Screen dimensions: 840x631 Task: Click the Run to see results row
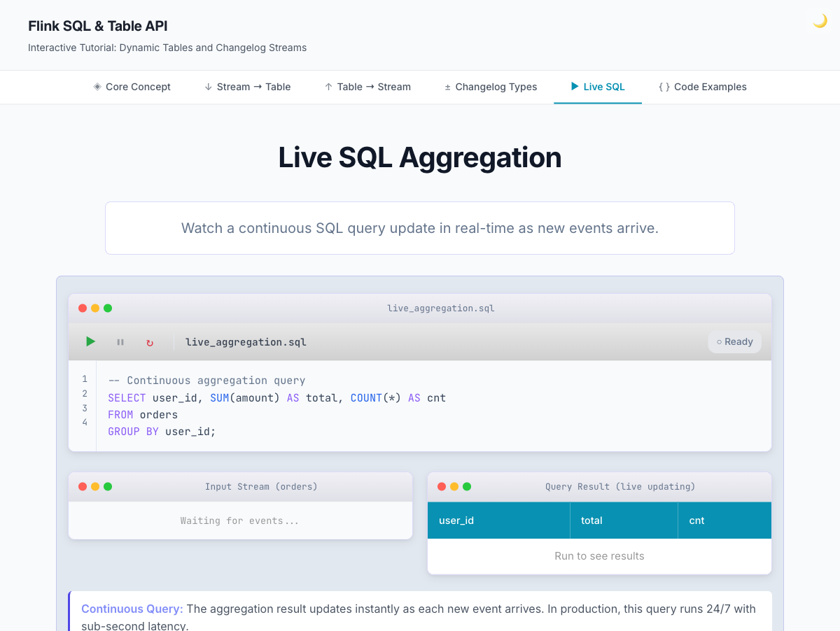[599, 555]
